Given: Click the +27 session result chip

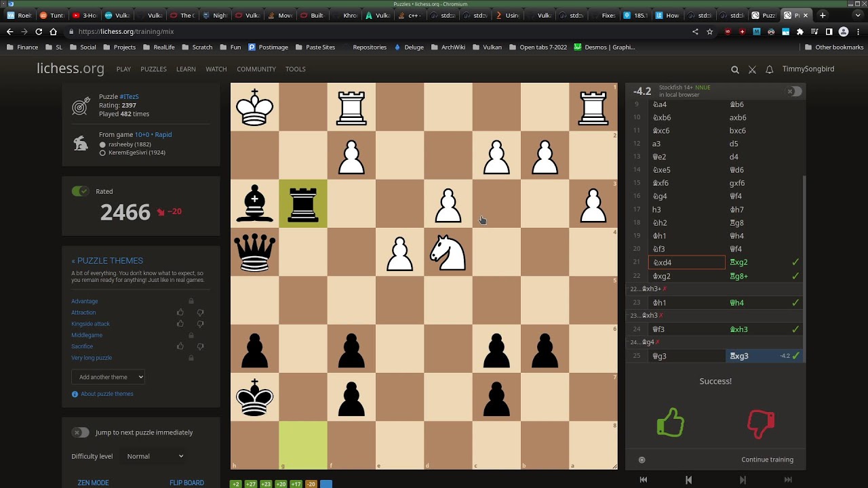Looking at the screenshot, I should pos(251,484).
